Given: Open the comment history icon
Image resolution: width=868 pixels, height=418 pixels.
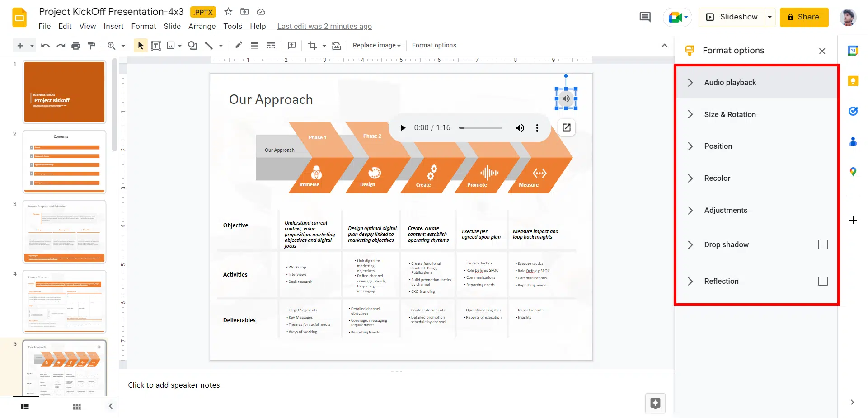Looking at the screenshot, I should [645, 17].
